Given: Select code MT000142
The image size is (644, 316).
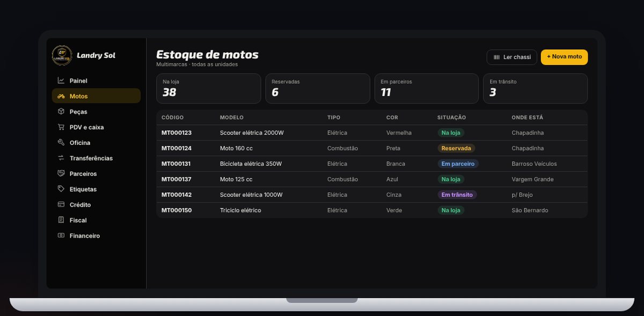Looking at the screenshot, I should tap(177, 195).
